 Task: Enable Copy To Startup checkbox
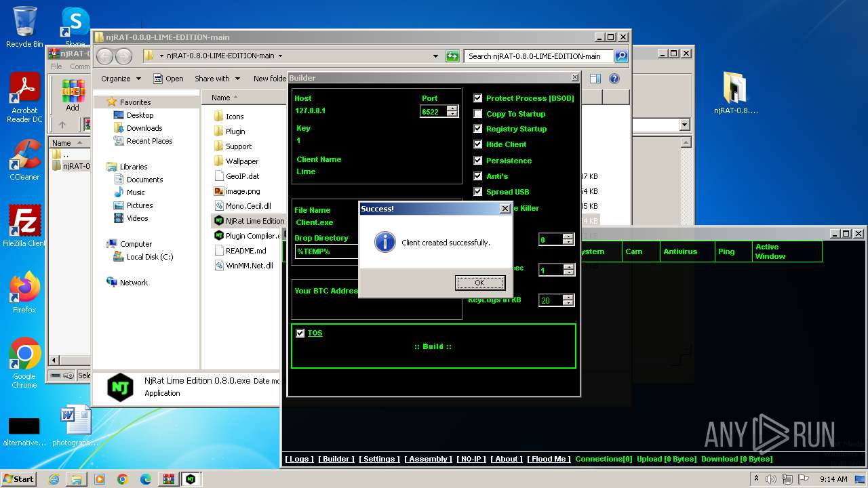[478, 114]
